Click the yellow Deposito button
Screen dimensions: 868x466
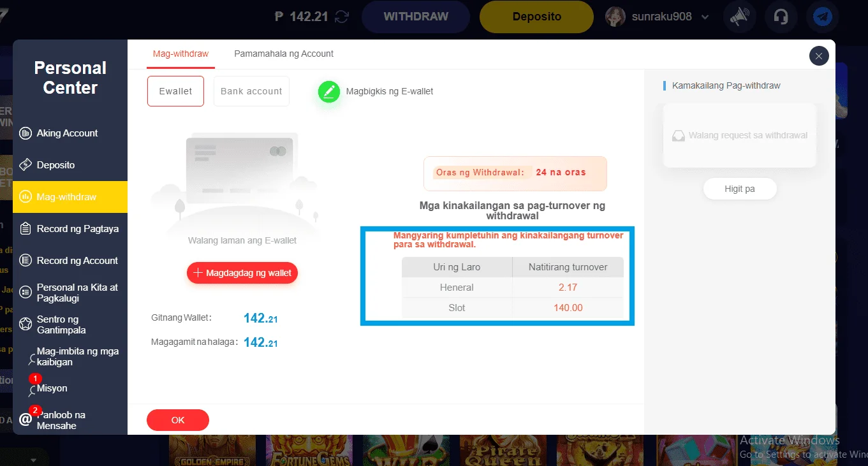coord(537,17)
